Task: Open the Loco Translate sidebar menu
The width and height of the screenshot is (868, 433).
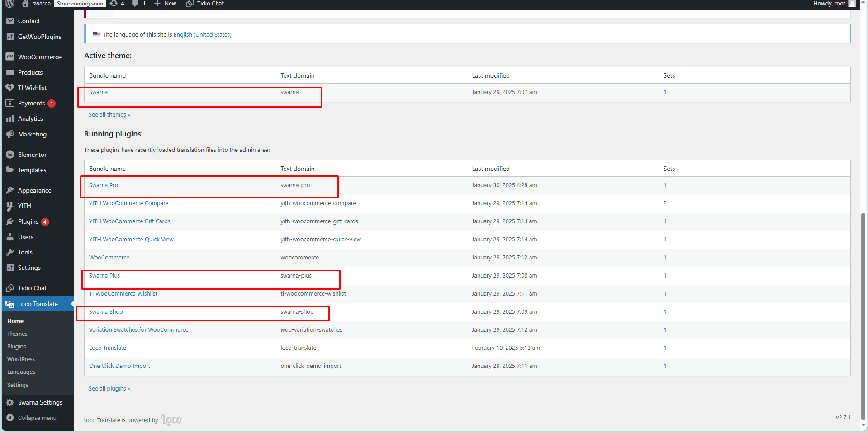Action: pyautogui.click(x=37, y=304)
